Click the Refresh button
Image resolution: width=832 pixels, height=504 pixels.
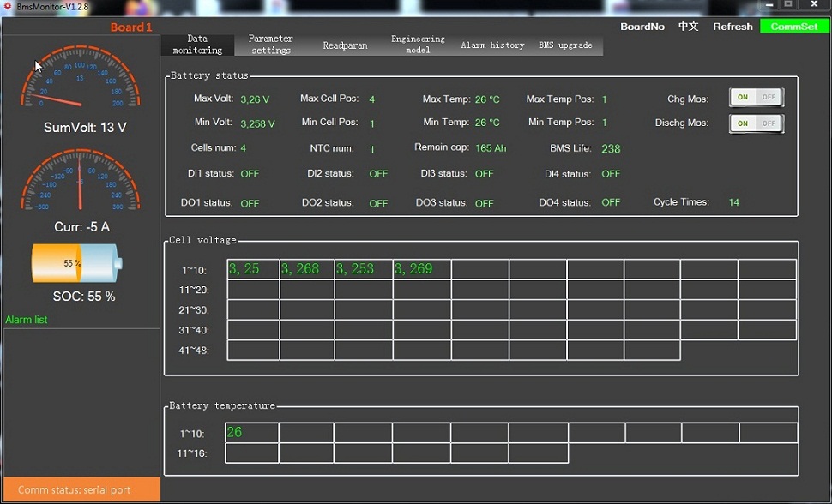click(733, 27)
